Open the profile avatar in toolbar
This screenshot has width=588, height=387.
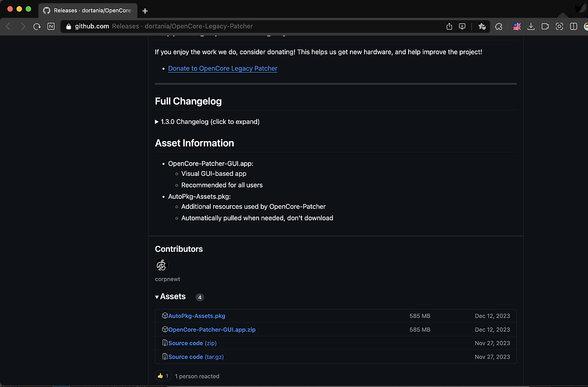click(586, 26)
